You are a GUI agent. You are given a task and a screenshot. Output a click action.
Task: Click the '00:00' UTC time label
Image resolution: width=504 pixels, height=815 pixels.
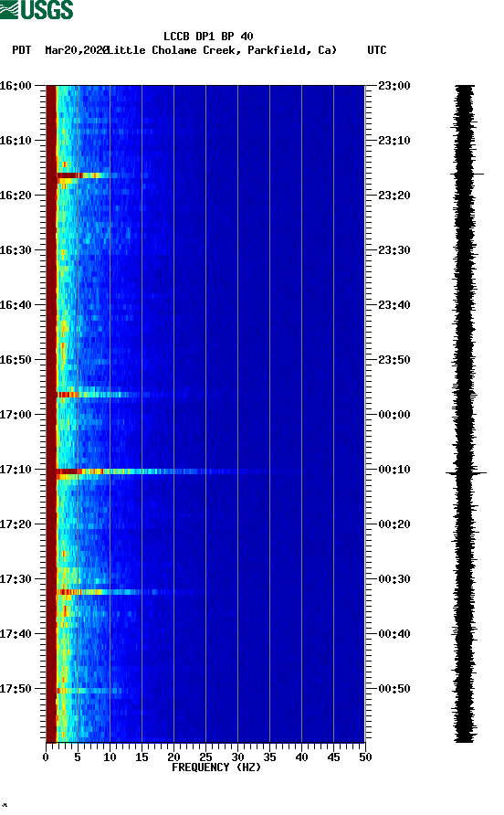(x=394, y=415)
